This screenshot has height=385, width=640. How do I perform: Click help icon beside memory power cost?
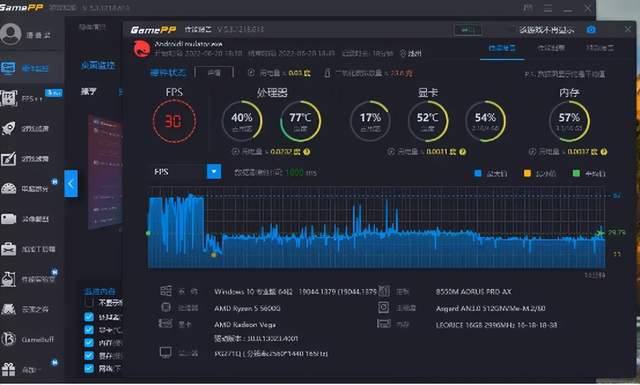[604, 151]
